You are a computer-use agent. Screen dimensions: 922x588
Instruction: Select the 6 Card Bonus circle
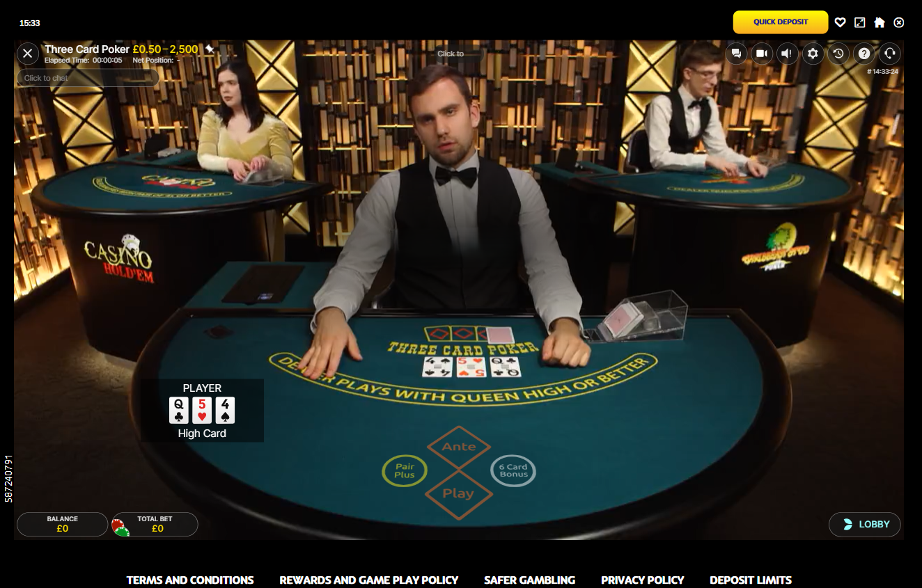(x=513, y=471)
